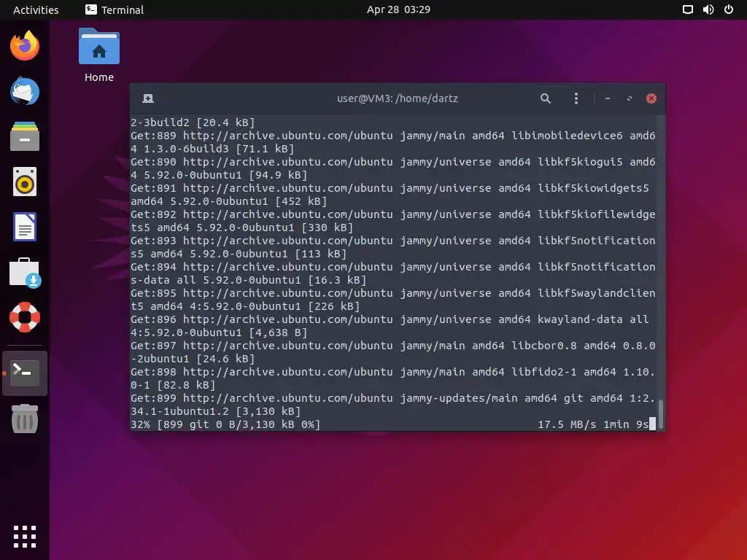Maximize the Terminal window

click(x=630, y=98)
